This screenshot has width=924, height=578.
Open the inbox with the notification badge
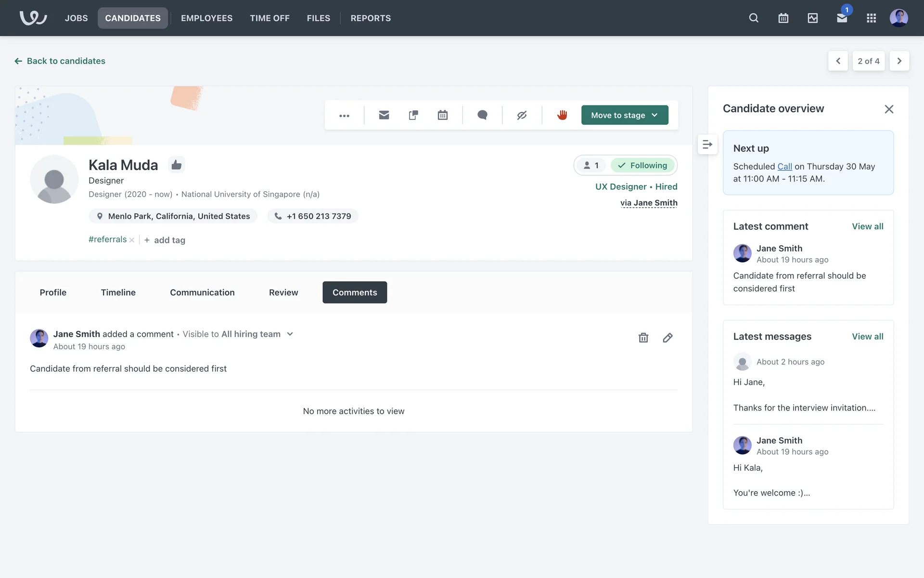[x=842, y=18]
